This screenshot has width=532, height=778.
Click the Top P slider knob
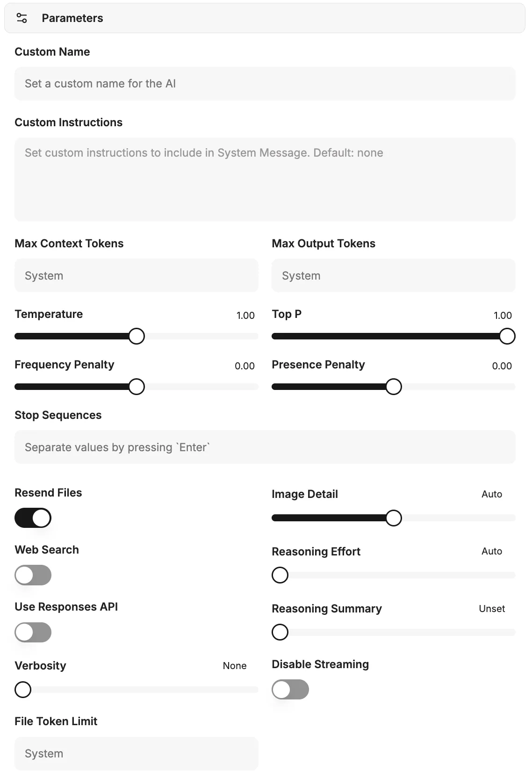pyautogui.click(x=507, y=336)
